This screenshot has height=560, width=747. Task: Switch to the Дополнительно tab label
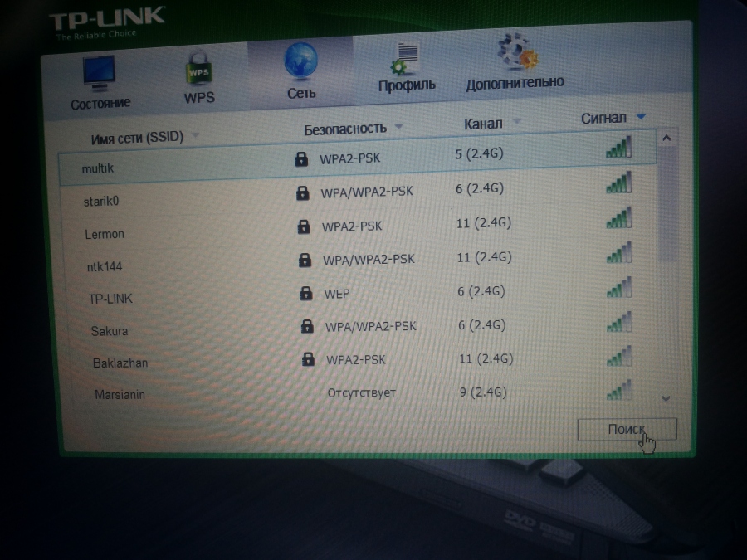515,82
